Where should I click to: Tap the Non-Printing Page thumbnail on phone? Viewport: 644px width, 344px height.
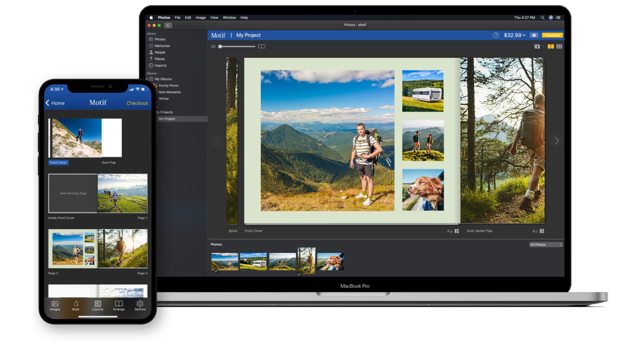pos(73,193)
